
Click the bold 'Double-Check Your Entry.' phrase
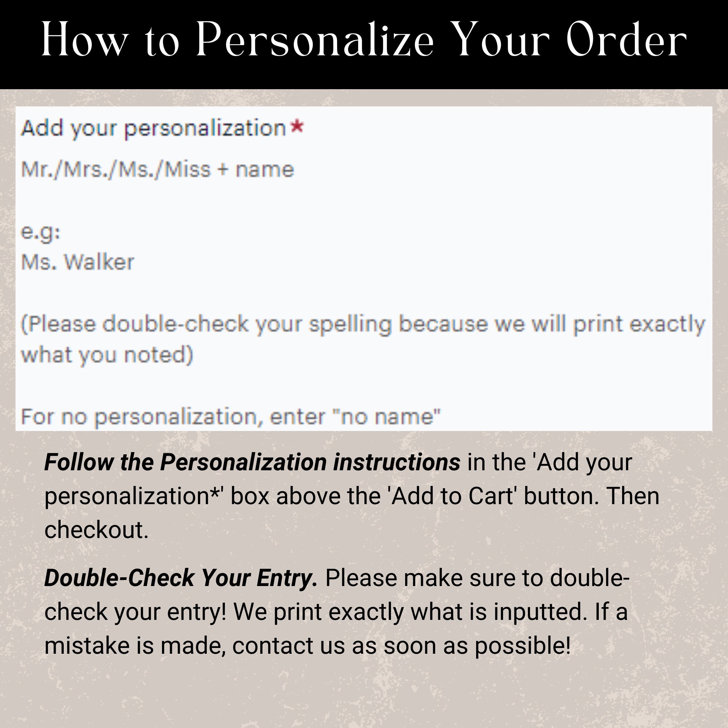[x=181, y=578]
